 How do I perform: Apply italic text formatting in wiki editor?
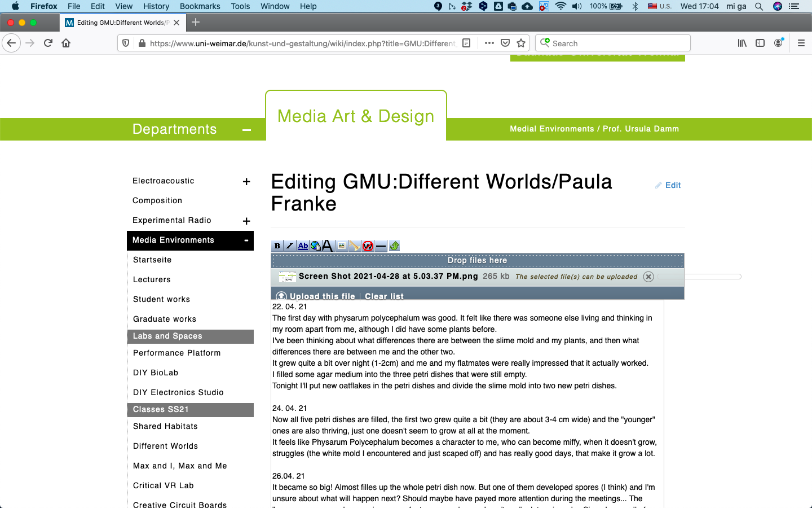pyautogui.click(x=290, y=246)
